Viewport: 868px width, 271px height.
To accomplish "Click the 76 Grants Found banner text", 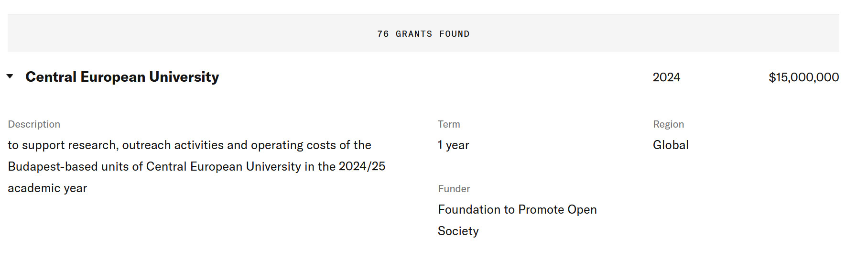I will (x=423, y=34).
